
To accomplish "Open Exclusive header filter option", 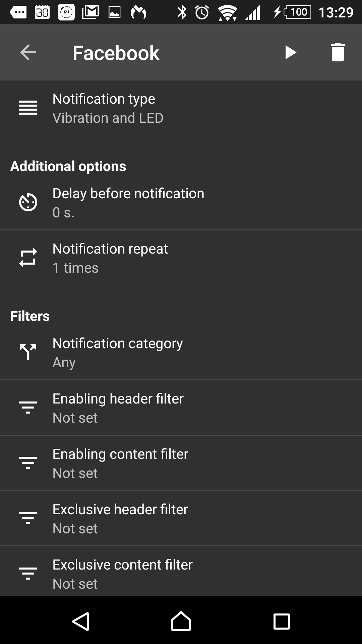I will click(x=181, y=518).
